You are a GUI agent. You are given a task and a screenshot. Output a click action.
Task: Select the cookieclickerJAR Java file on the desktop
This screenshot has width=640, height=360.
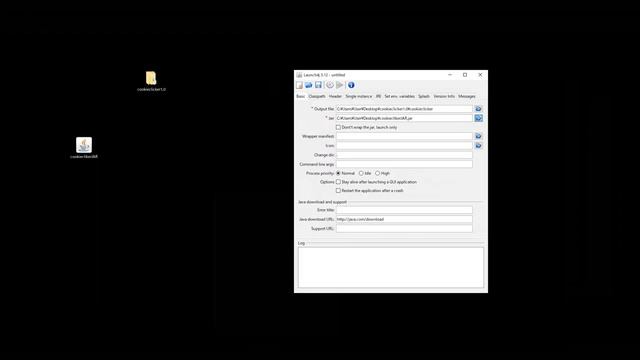coord(84,148)
